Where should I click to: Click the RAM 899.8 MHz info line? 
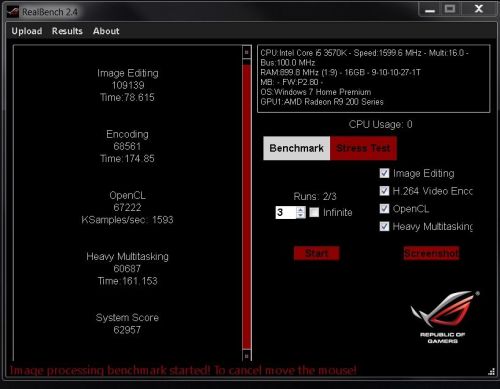pyautogui.click(x=340, y=72)
